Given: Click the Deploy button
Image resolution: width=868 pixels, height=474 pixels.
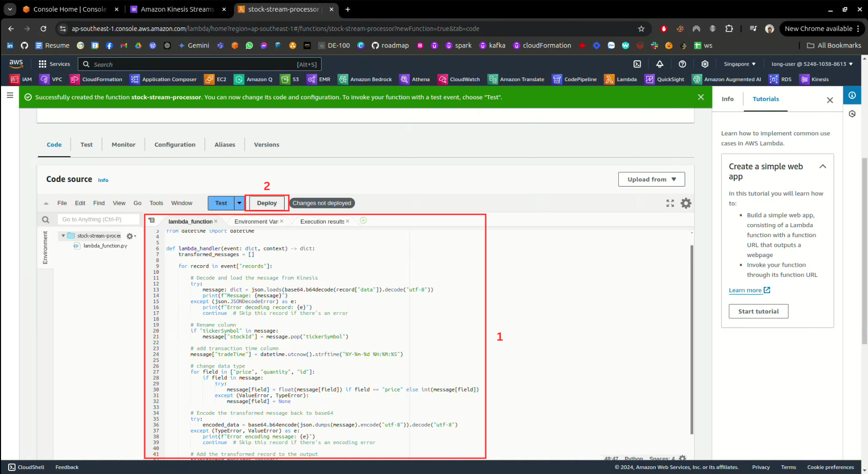Looking at the screenshot, I should [x=267, y=203].
